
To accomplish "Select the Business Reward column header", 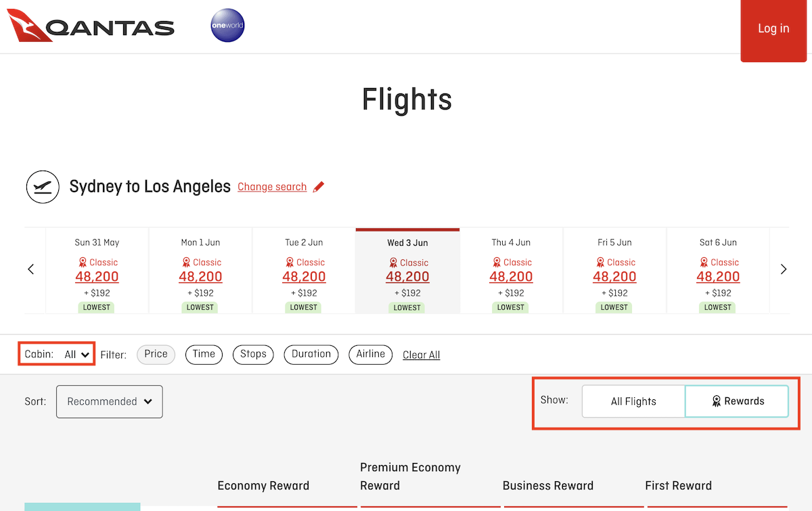I will (547, 485).
